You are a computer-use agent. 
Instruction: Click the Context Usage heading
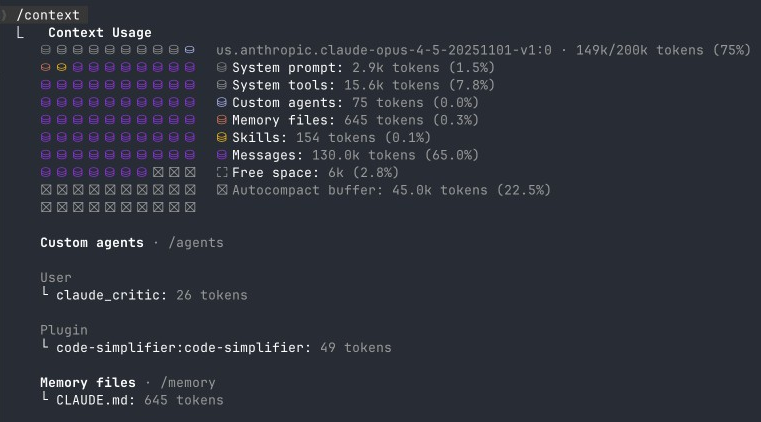[x=100, y=33]
